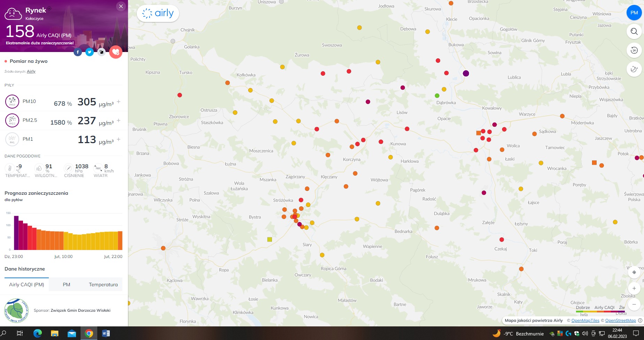Launch Microsoft Edge from taskbar
644x340 pixels.
pos(37,333)
